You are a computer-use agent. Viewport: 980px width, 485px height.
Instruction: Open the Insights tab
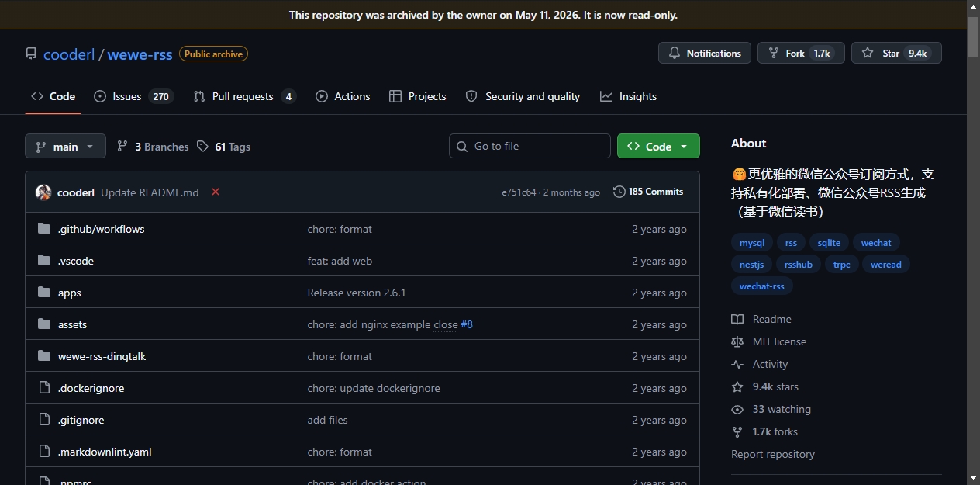[628, 96]
